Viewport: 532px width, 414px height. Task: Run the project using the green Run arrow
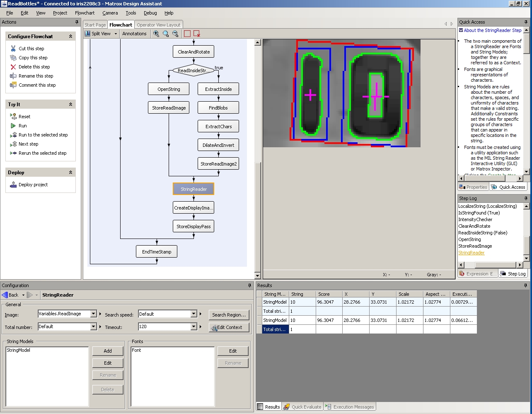[13, 126]
